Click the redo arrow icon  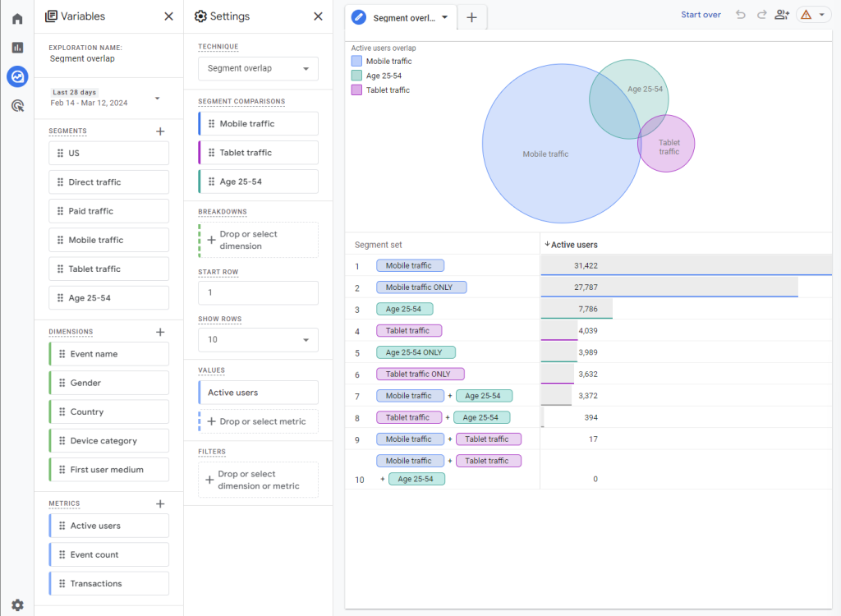click(761, 15)
